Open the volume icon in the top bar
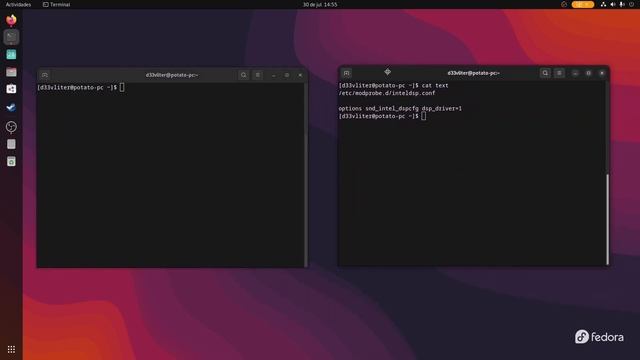Image resolution: width=640 pixels, height=360 pixels. [x=613, y=4]
